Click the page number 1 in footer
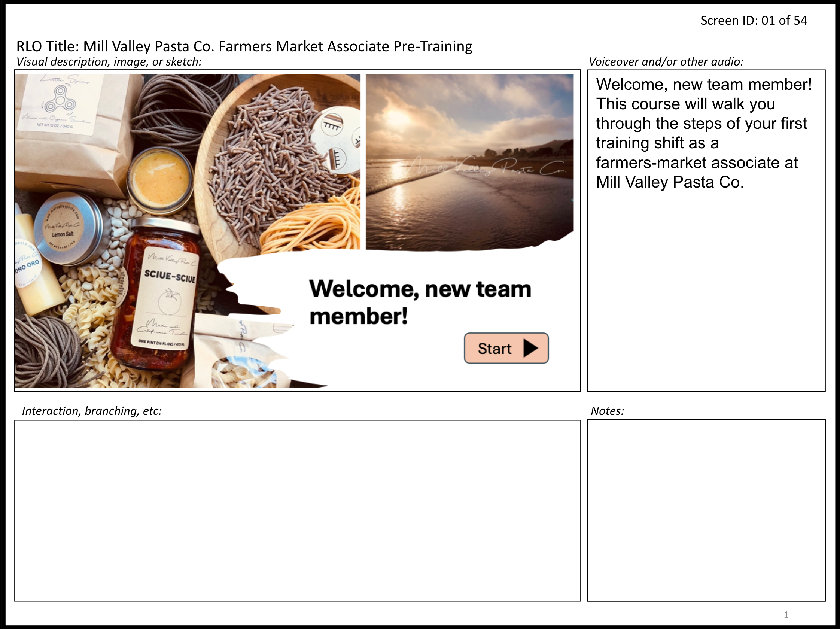The image size is (840, 629). click(x=786, y=614)
